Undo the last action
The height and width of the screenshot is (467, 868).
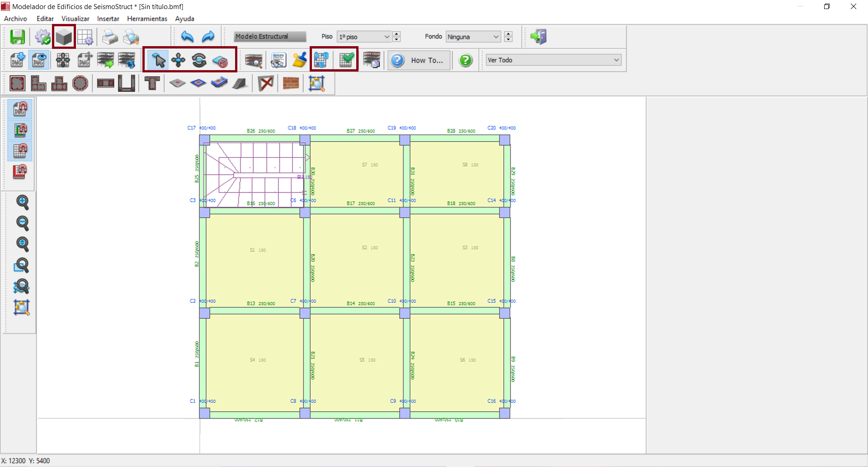point(187,37)
